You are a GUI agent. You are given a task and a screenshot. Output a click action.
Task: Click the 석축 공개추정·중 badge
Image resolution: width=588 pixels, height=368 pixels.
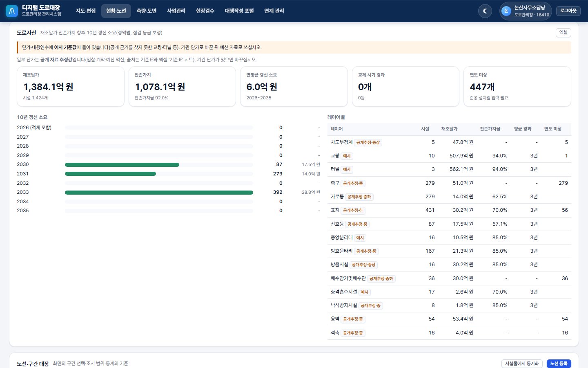[353, 333]
